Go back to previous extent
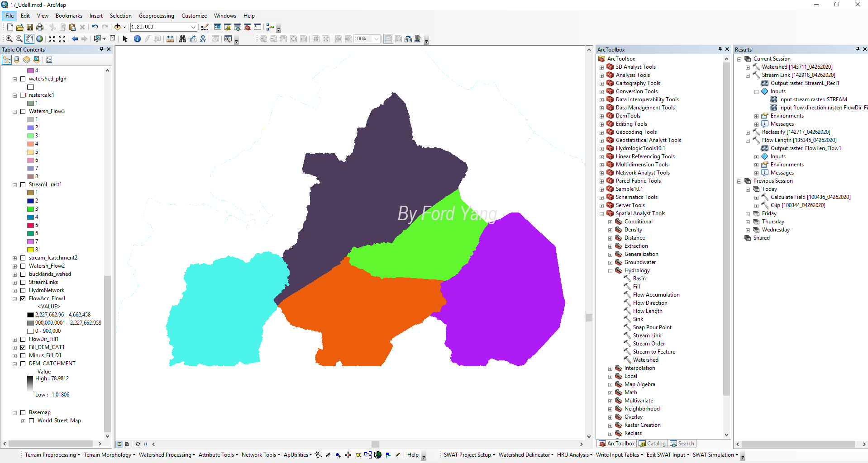868x463 pixels. pos(75,39)
